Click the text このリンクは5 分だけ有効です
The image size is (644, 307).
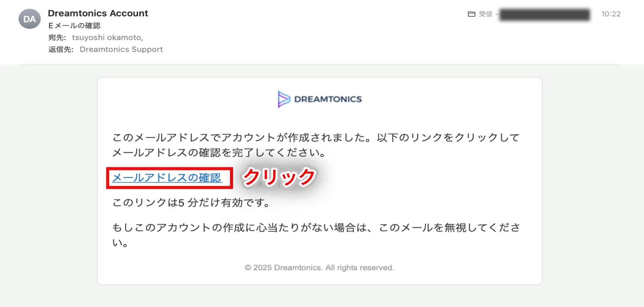coord(191,203)
